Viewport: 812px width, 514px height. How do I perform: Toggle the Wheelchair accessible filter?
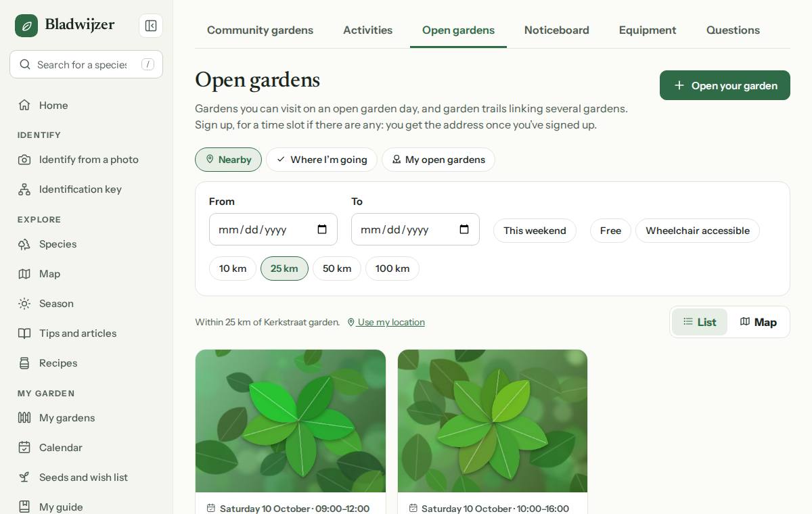click(698, 231)
